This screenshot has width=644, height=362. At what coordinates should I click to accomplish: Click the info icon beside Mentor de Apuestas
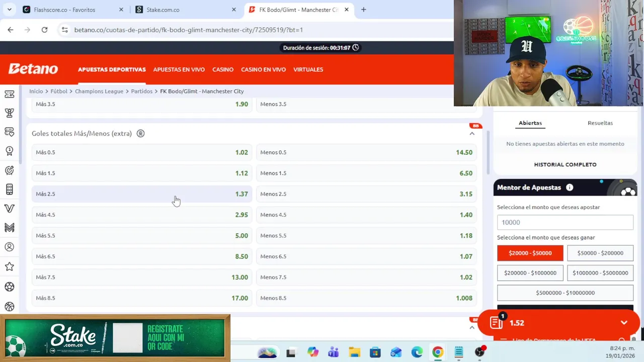click(x=570, y=188)
